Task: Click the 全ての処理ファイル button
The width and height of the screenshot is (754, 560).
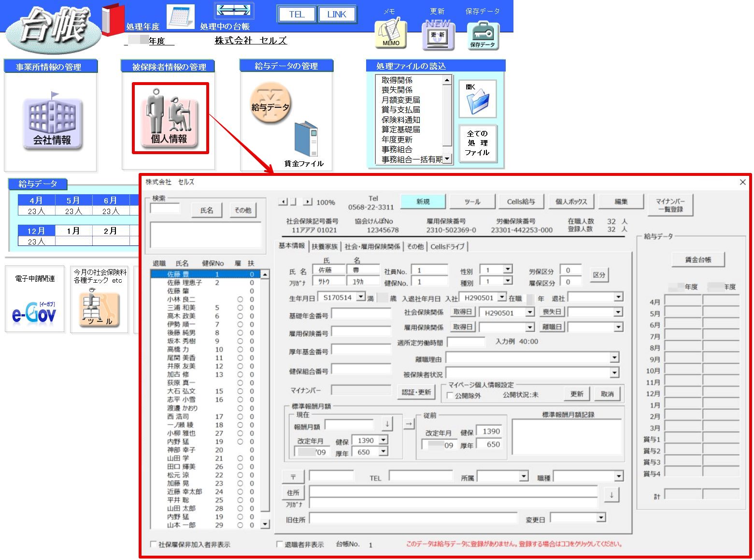Action: [x=477, y=143]
